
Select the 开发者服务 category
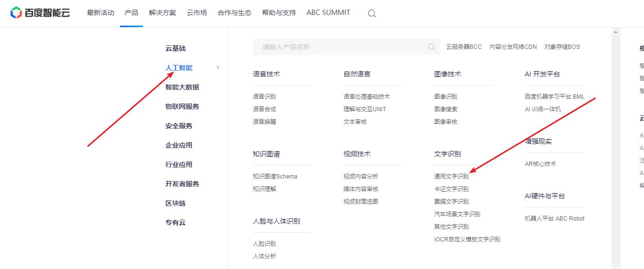[x=182, y=184]
